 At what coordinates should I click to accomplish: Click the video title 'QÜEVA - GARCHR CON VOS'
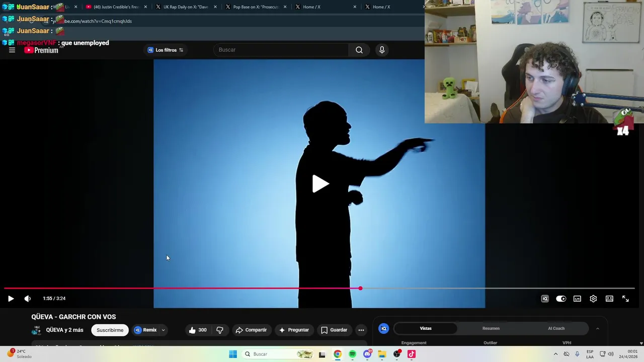pyautogui.click(x=73, y=317)
